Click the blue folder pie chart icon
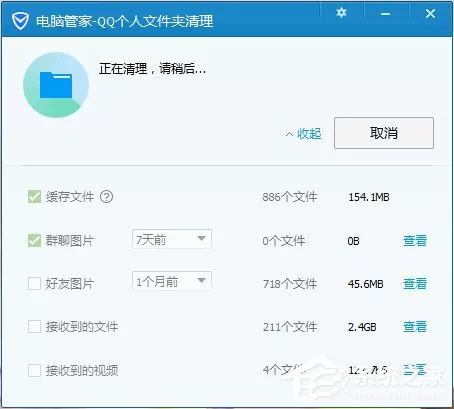This screenshot has height=409, width=454. tap(56, 85)
